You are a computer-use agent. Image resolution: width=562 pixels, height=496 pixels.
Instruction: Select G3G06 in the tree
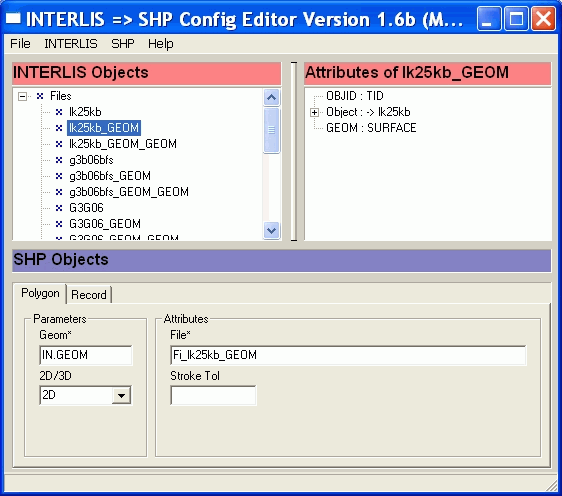[86, 208]
